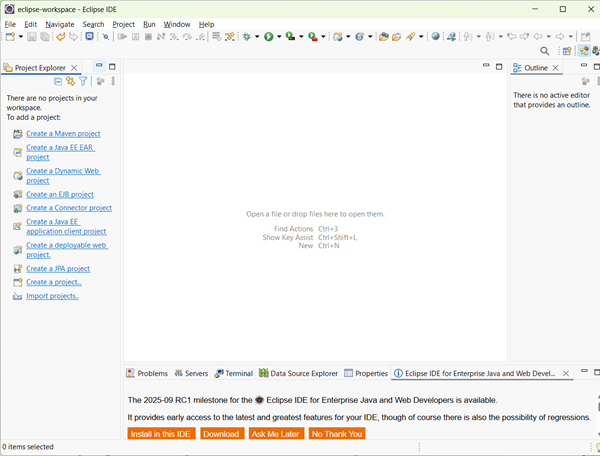Click the Open Task icon
Viewport: 600px width, 456px height.
pyautogui.click(x=397, y=37)
